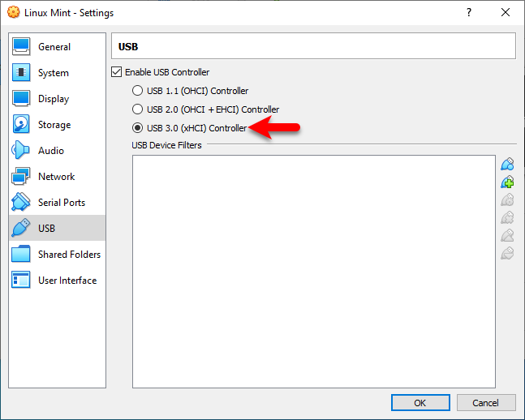Uncheck Enable USB Controller checkbox
525x420 pixels.
(117, 72)
